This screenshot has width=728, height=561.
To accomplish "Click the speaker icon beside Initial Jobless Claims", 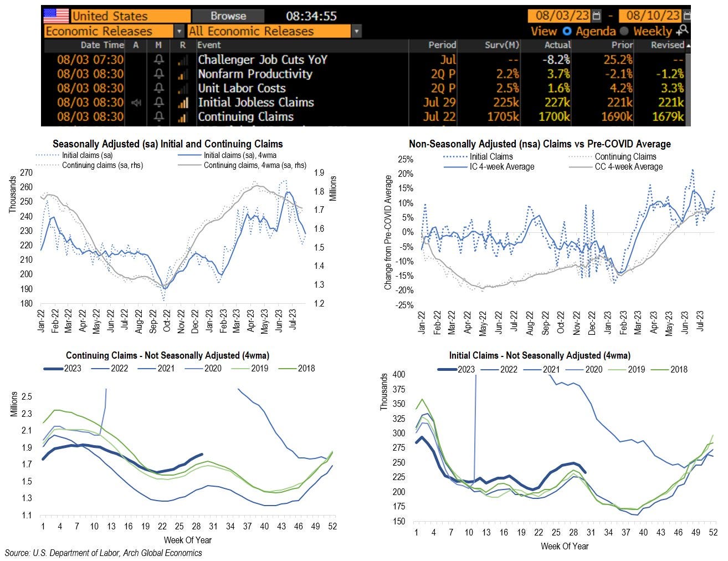I will click(136, 103).
